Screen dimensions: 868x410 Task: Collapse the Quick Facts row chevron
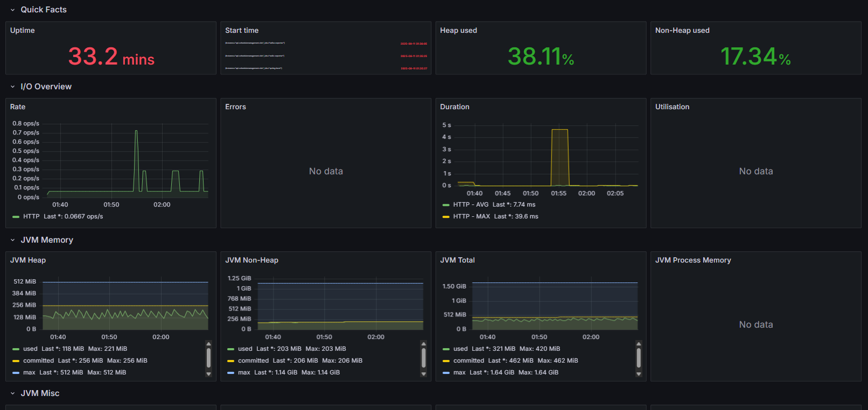point(12,10)
